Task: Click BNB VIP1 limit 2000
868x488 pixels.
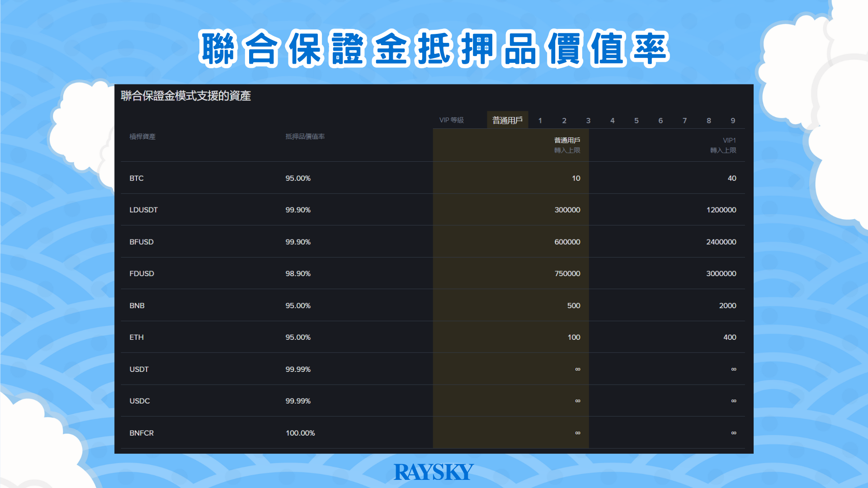Action: pyautogui.click(x=728, y=305)
